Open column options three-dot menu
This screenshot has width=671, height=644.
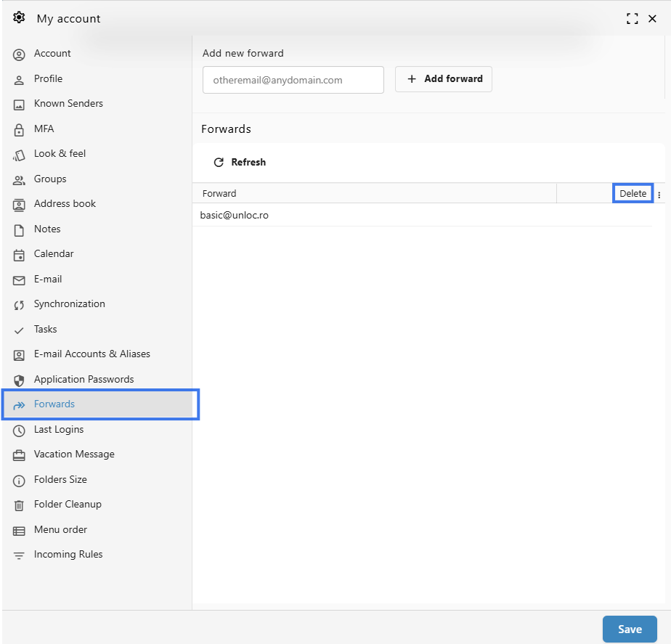coord(659,195)
